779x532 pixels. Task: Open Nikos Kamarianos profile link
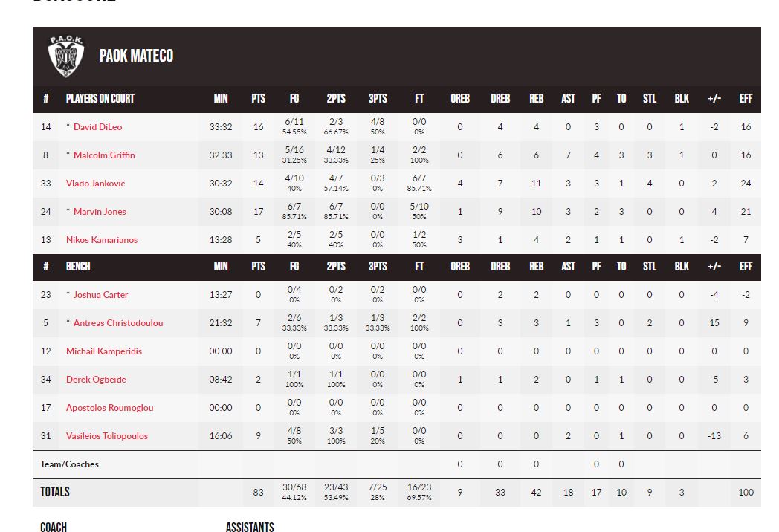point(101,240)
